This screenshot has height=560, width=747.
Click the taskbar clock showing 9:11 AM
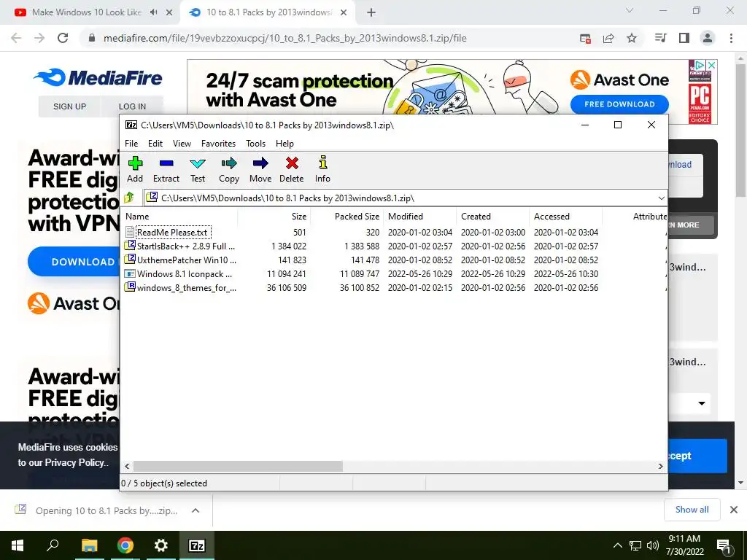(684, 545)
